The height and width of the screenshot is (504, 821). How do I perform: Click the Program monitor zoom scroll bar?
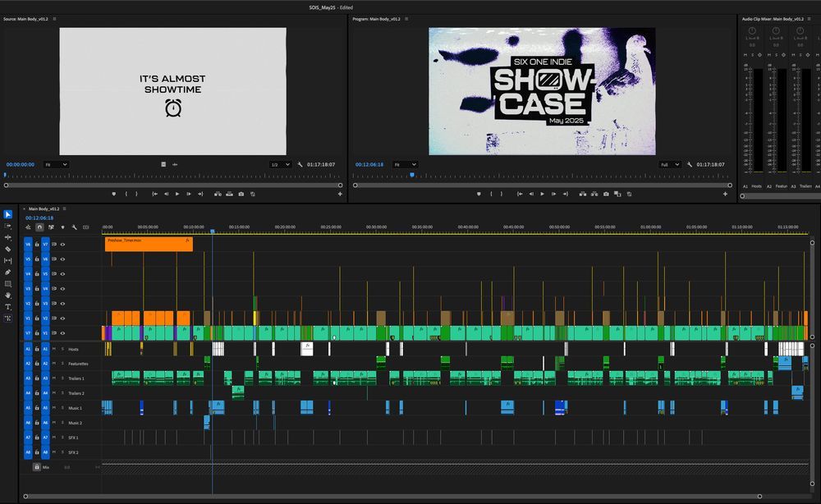543,185
